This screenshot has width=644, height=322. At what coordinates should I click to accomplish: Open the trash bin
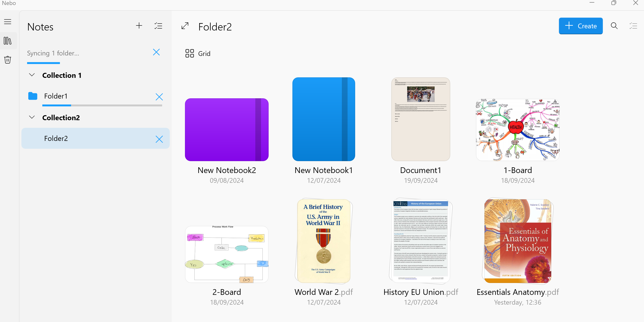click(8, 60)
